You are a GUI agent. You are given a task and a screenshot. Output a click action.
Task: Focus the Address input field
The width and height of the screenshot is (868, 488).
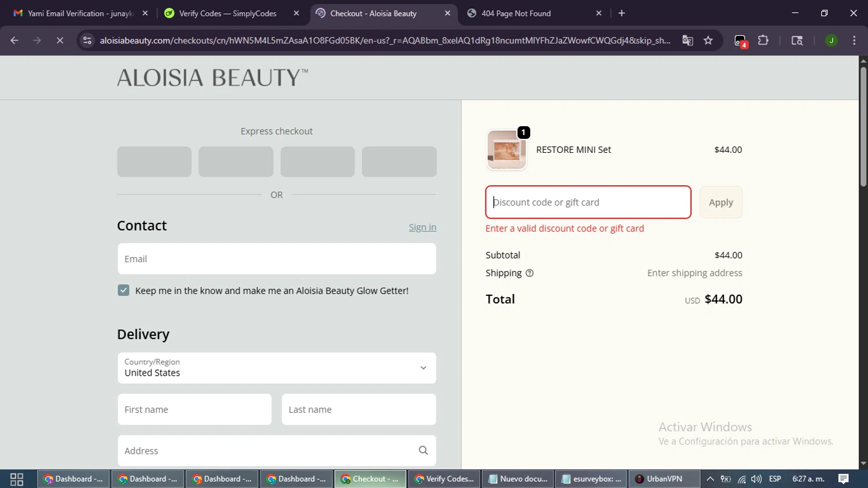pyautogui.click(x=277, y=450)
